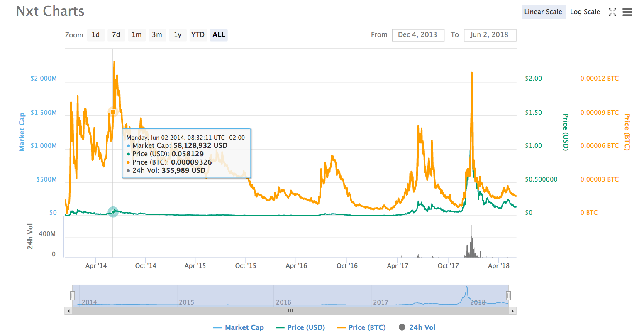Click the Market Cap axis title
This screenshot has width=644, height=334.
coord(22,132)
